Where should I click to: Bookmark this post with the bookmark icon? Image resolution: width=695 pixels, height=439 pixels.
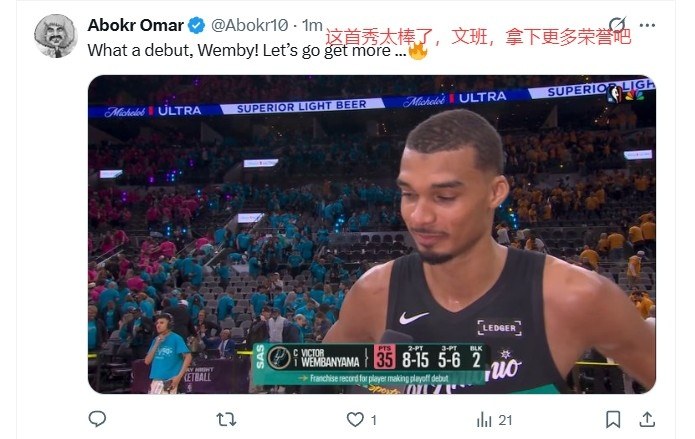click(613, 419)
